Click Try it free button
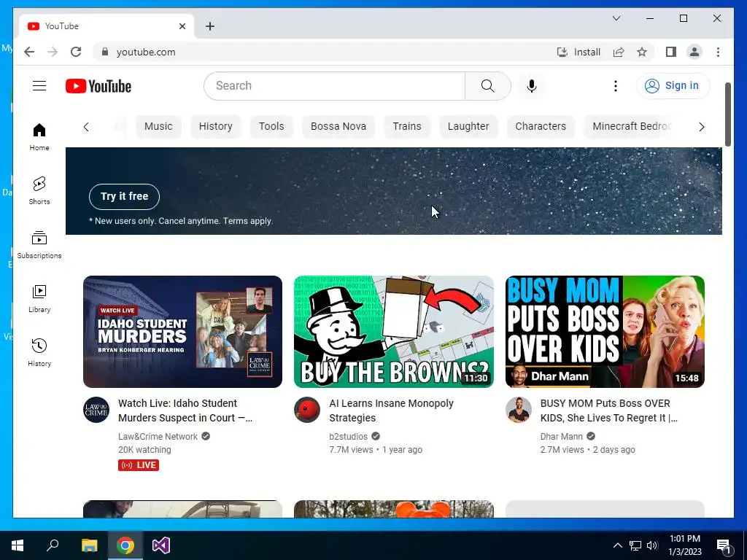 pos(124,196)
